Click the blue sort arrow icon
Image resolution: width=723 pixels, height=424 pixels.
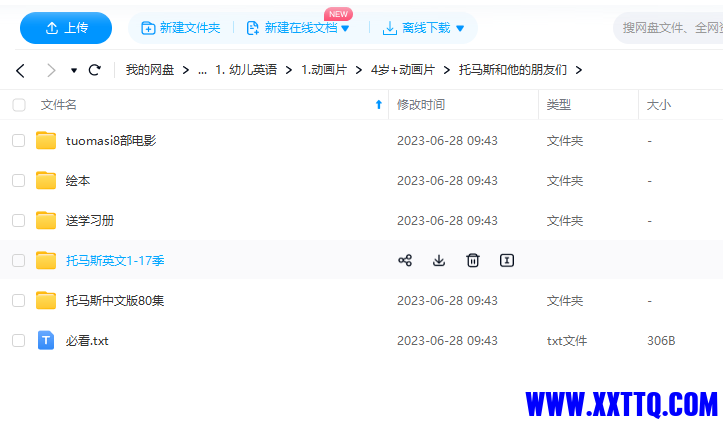379,105
